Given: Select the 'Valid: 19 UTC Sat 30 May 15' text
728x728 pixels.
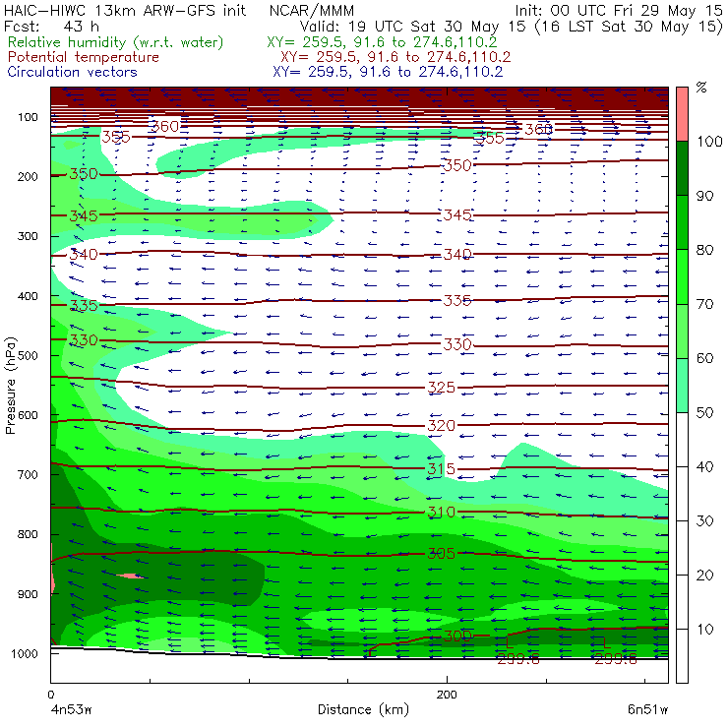Looking at the screenshot, I should 413,27.
